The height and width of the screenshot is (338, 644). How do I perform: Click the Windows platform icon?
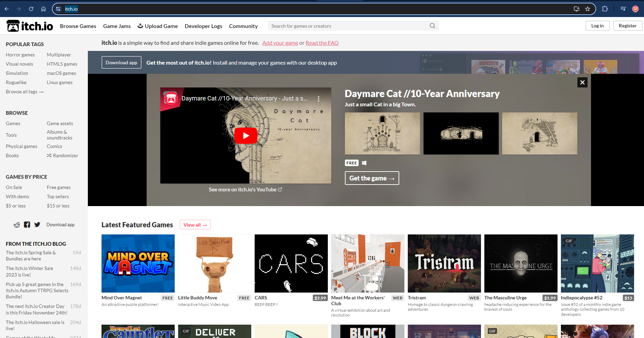[x=364, y=163]
